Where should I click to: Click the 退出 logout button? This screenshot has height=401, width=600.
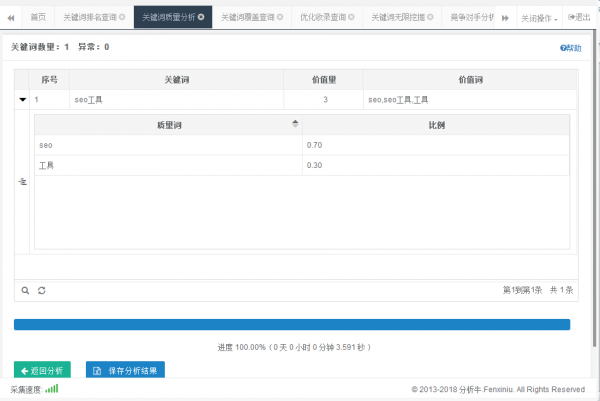578,18
